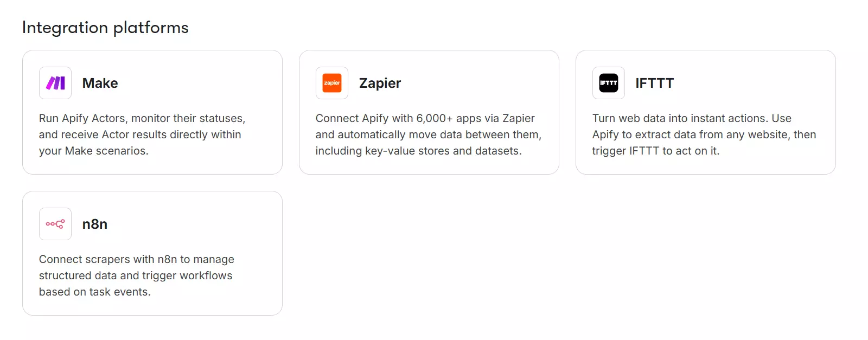The image size is (868, 340).
Task: Open the n8n integration via its title
Action: pos(95,223)
